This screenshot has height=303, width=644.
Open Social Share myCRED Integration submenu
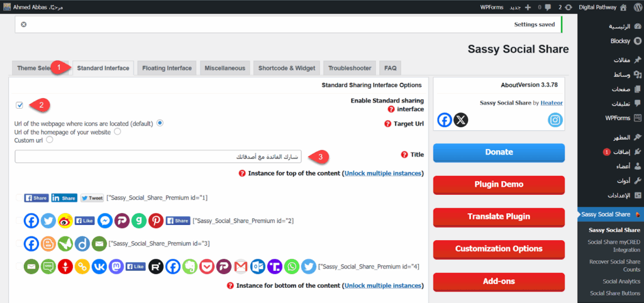coord(614,246)
